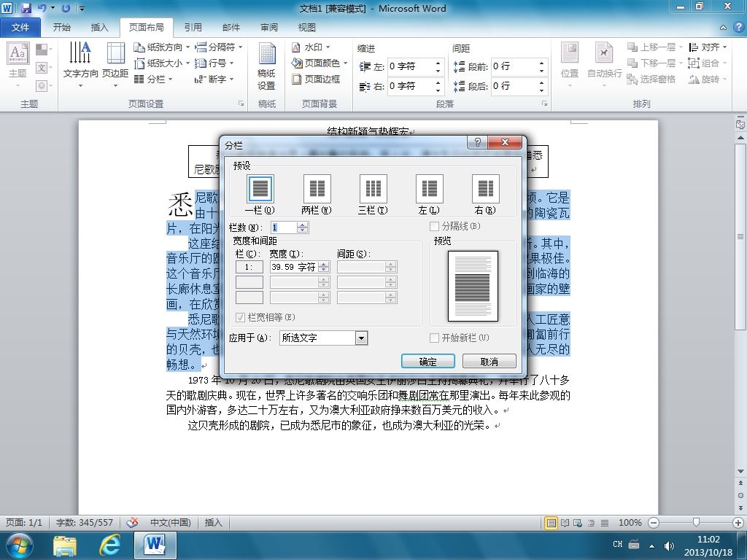Click the zoom out minus button
747x560 pixels.
[654, 523]
